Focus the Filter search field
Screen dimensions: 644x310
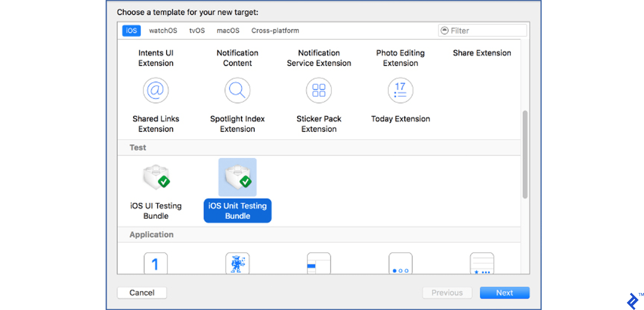point(483,30)
